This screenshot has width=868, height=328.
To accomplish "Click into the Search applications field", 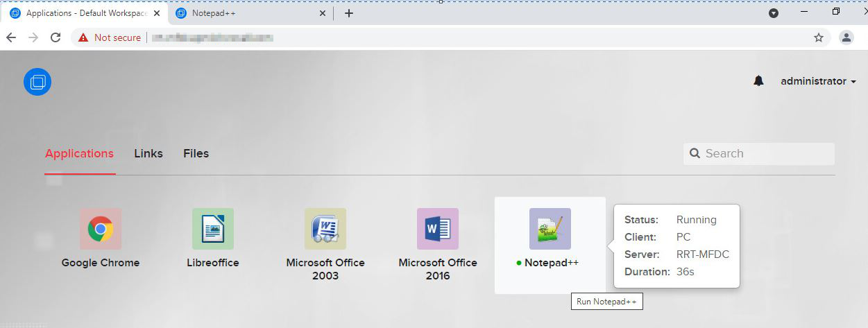I will 759,153.
